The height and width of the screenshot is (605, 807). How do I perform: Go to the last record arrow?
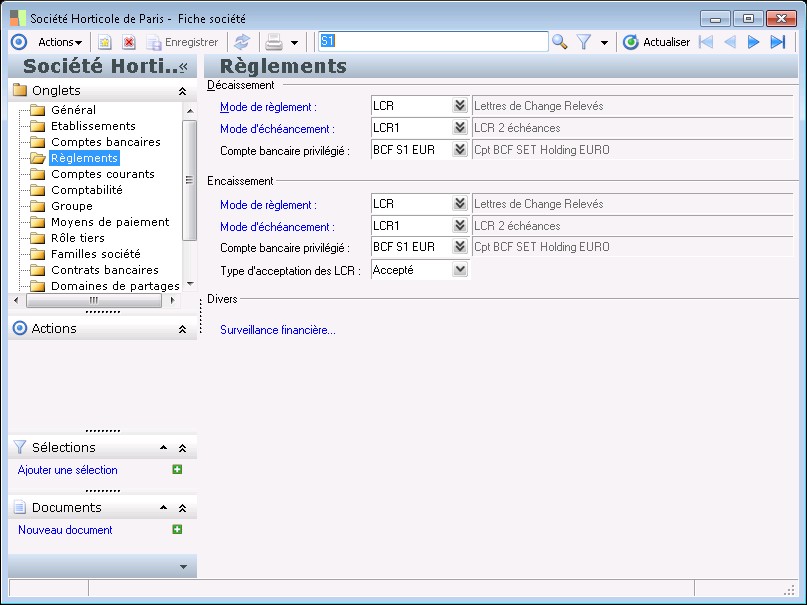[x=778, y=42]
